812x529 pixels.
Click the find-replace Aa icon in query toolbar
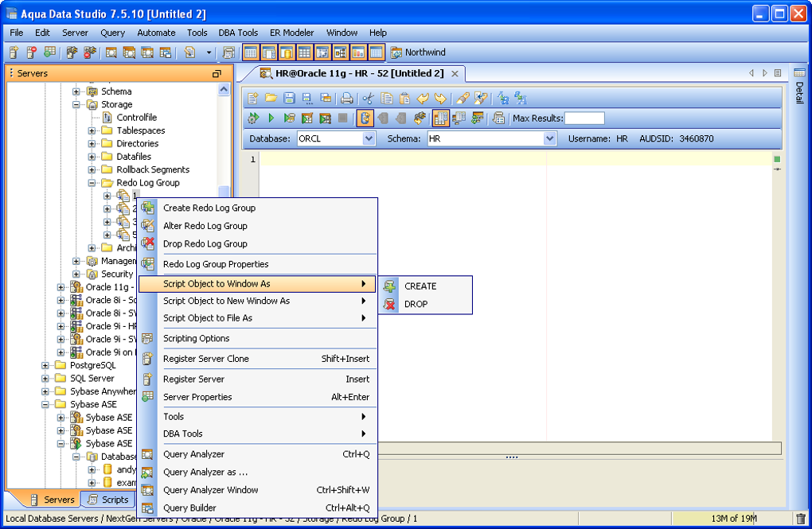coord(503,99)
